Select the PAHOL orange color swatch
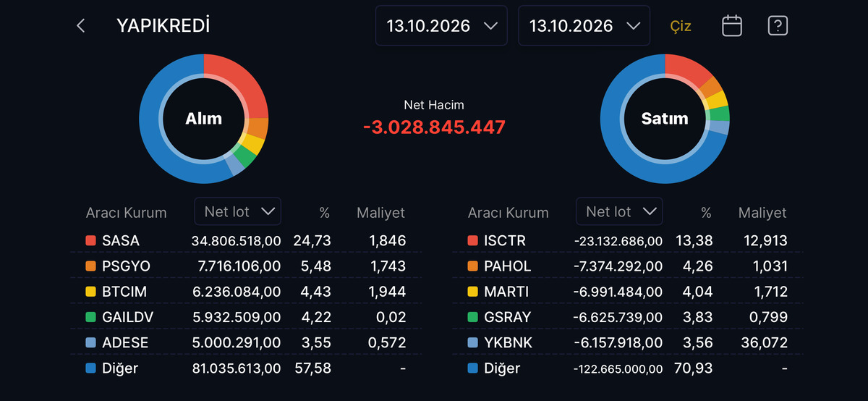Viewport: 868px width, 401px height. (x=472, y=266)
